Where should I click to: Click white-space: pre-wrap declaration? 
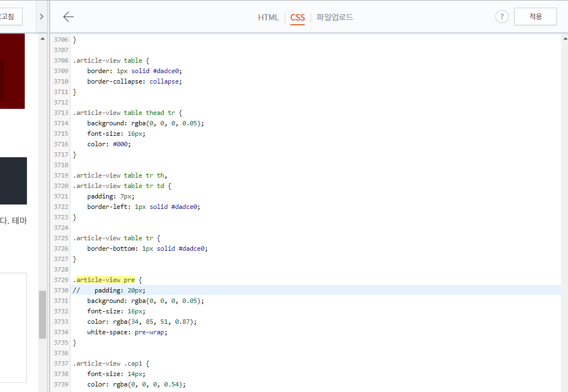tap(127, 332)
